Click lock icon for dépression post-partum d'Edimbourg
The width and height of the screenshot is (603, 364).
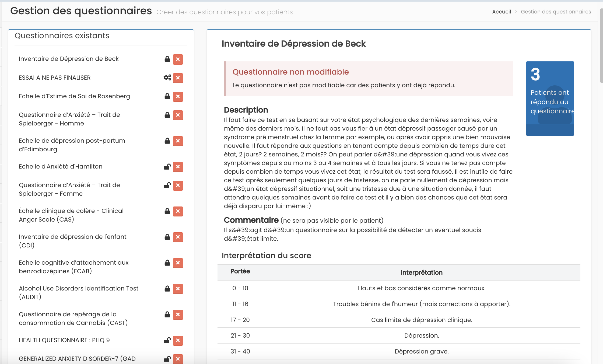(167, 141)
